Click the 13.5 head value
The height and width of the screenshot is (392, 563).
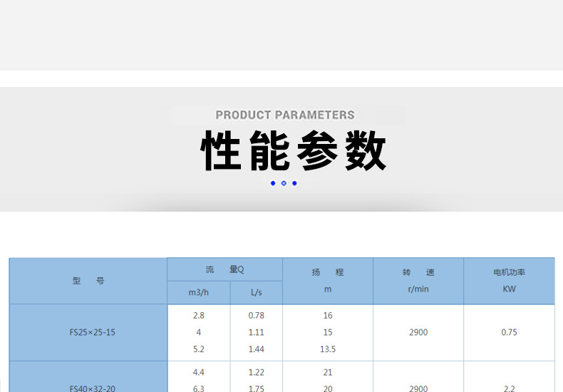(x=328, y=349)
